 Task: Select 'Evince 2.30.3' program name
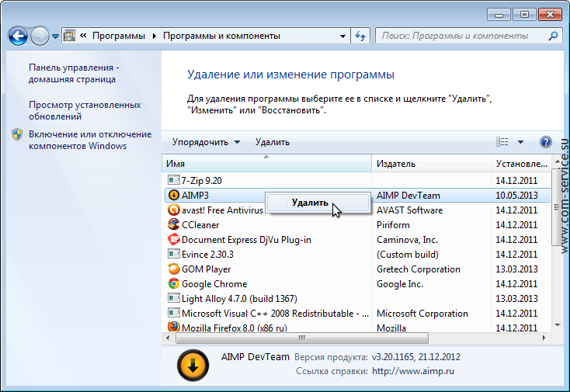coord(207,255)
